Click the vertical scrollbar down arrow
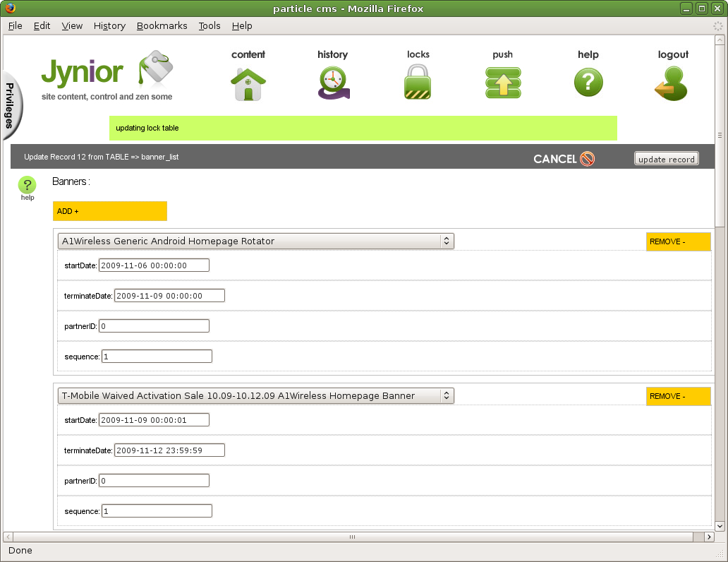Viewport: 728px width, 562px height. [720, 525]
